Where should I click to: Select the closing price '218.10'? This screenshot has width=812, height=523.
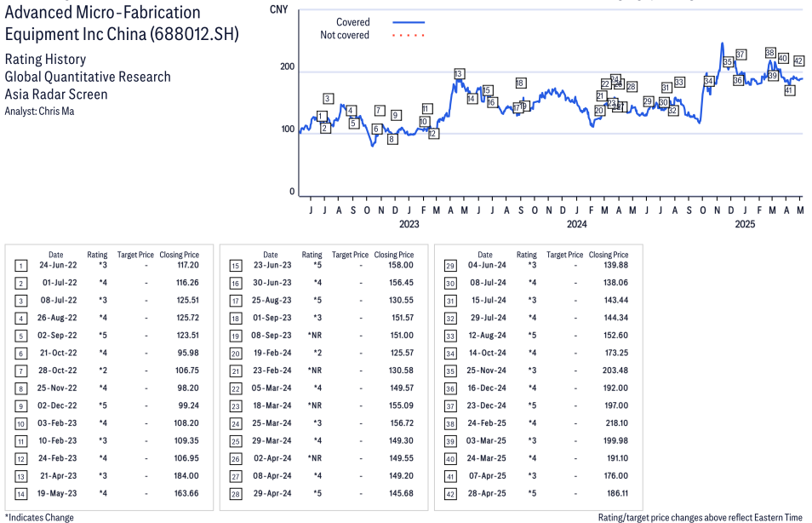click(x=617, y=423)
